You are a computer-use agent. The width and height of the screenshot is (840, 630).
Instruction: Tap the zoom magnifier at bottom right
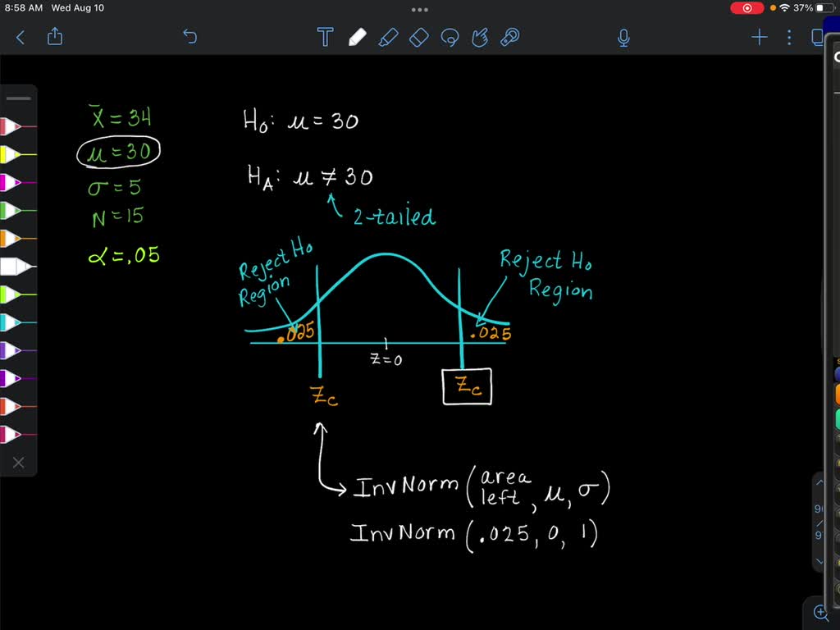click(820, 612)
